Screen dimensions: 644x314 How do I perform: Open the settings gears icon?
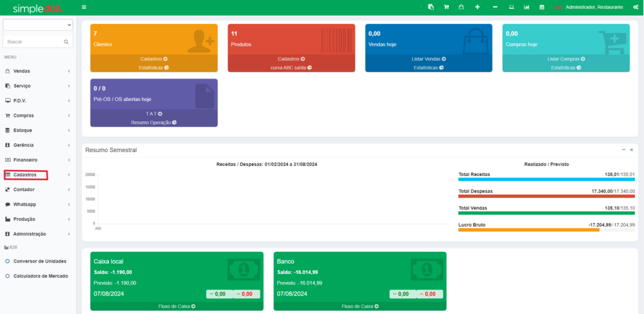coord(635,7)
